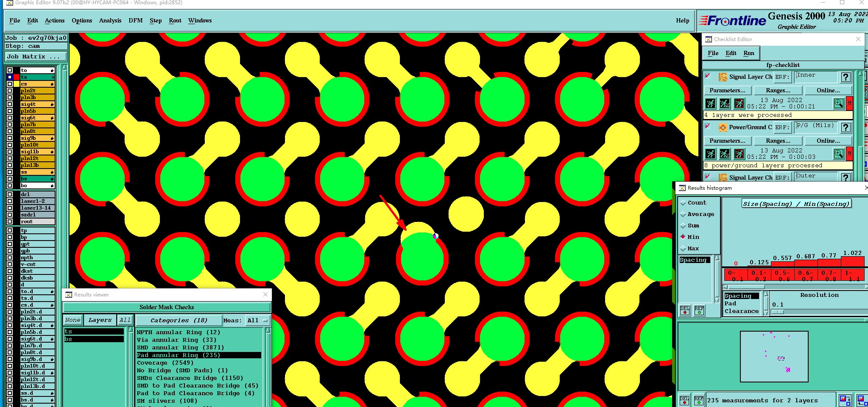This screenshot has width=868, height=407.
Task: Open Parameters... for Inner signal layer check
Action: pyautogui.click(x=728, y=90)
